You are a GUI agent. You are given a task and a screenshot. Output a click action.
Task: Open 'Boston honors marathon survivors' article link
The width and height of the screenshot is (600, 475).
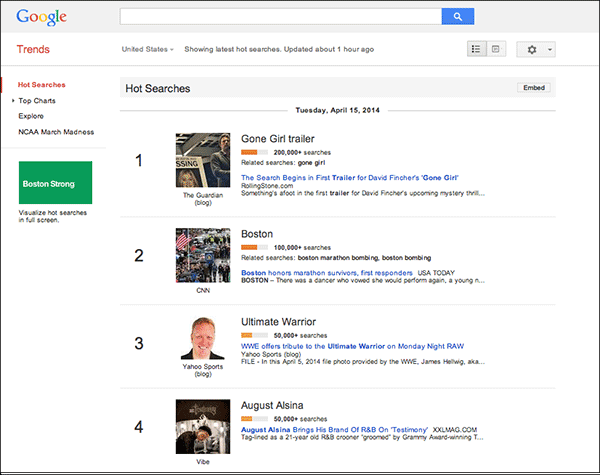click(327, 273)
